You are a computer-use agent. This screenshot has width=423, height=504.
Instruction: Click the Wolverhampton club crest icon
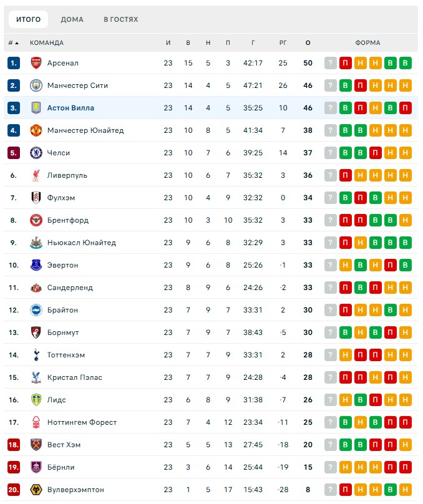point(36,490)
